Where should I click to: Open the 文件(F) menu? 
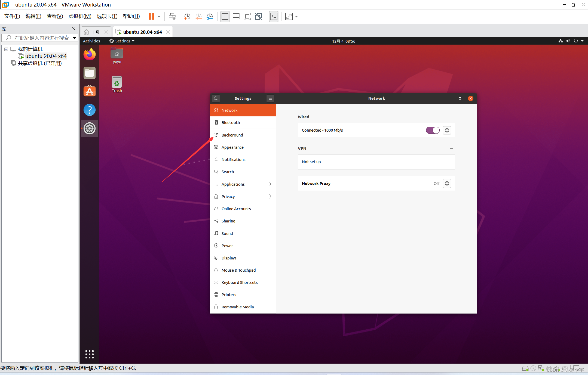[x=12, y=16]
